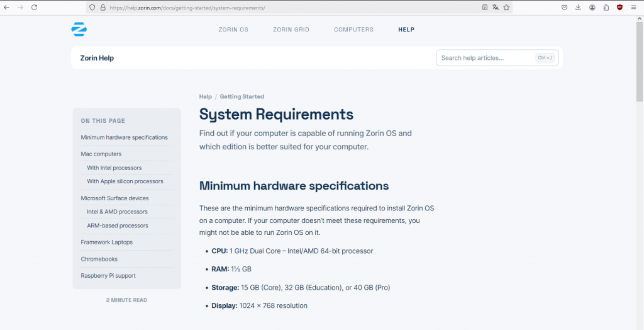
Task: Toggle reader view in address bar
Action: point(484,8)
